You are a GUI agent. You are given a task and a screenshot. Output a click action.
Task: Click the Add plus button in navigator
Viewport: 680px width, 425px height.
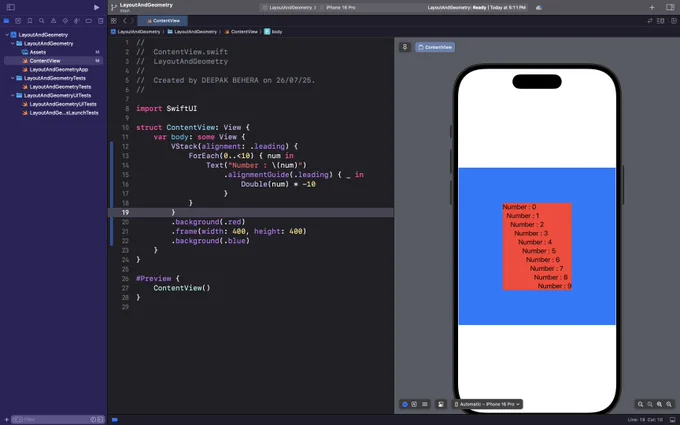[x=6, y=419]
